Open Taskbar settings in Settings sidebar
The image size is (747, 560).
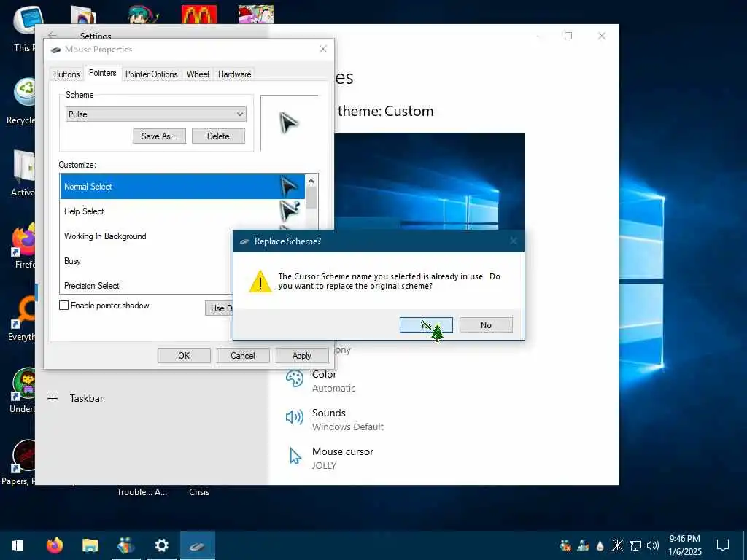(x=86, y=398)
